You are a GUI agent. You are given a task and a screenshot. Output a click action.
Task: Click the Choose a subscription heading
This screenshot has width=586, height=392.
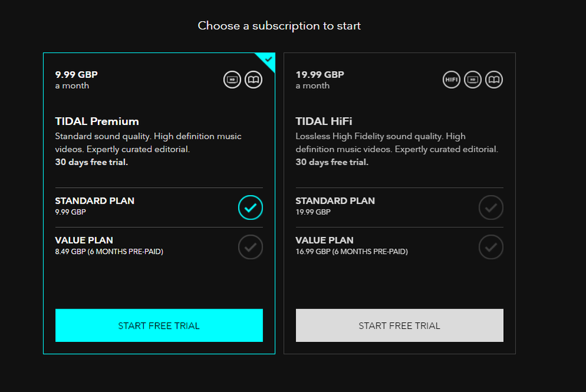click(x=279, y=25)
